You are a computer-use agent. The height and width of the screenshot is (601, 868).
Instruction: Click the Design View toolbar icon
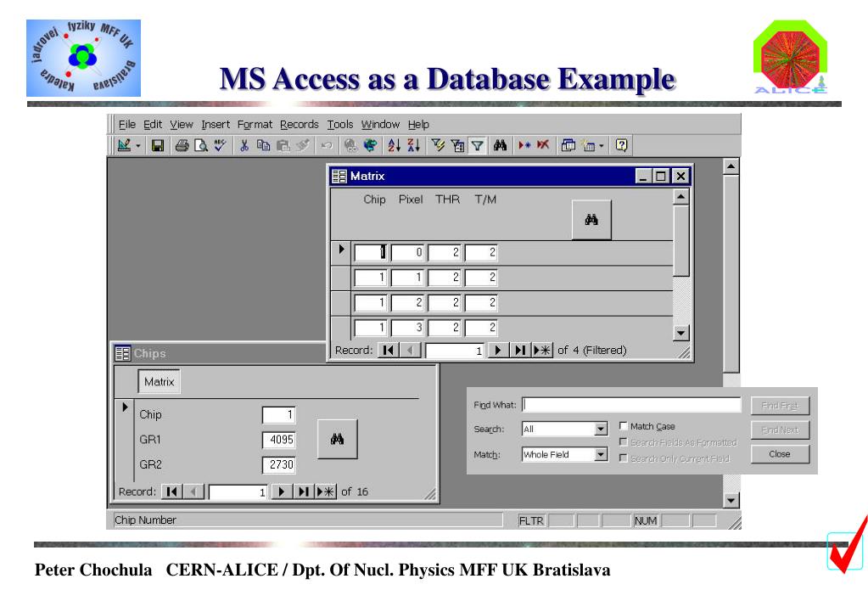(124, 146)
